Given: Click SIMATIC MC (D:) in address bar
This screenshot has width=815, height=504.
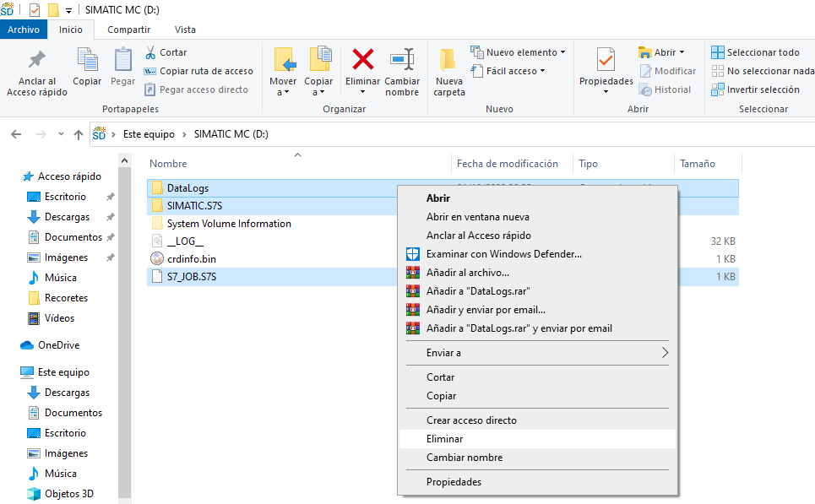Looking at the screenshot, I should click(x=231, y=134).
